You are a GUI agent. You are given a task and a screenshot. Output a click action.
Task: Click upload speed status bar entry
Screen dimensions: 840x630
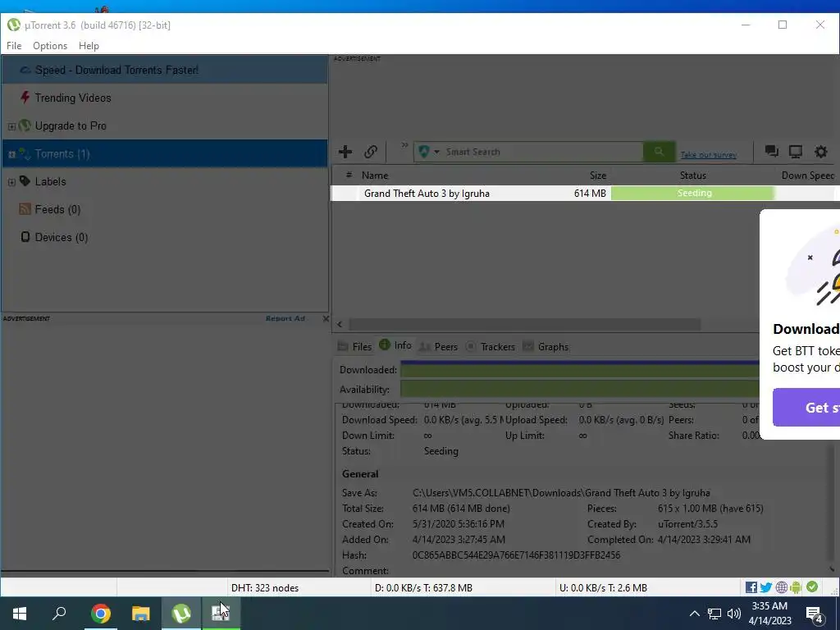[603, 588]
